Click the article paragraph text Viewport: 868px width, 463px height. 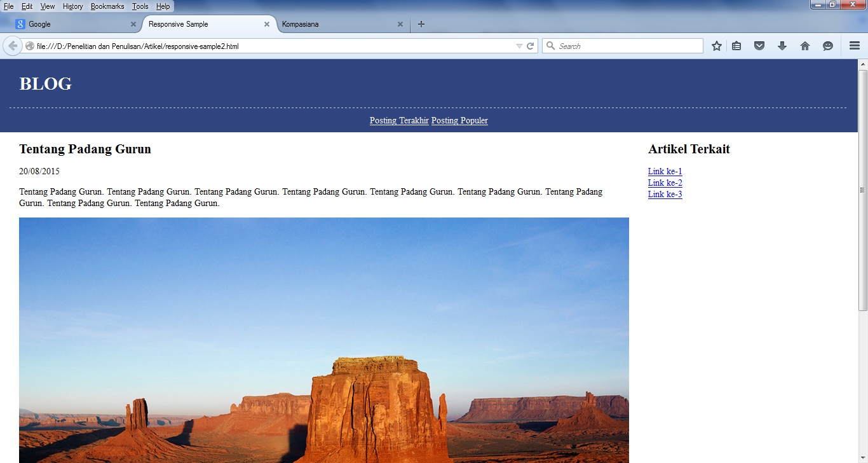click(311, 197)
